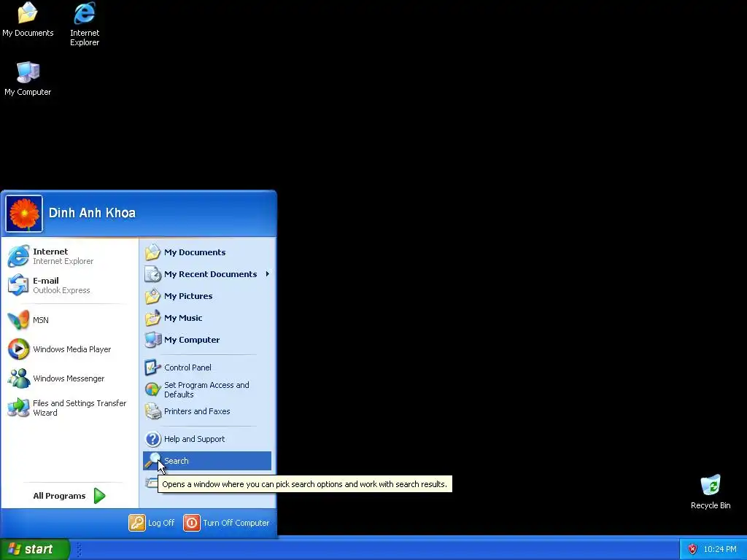This screenshot has width=747, height=560.
Task: Click Search magnifying glass icon
Action: pyautogui.click(x=153, y=460)
